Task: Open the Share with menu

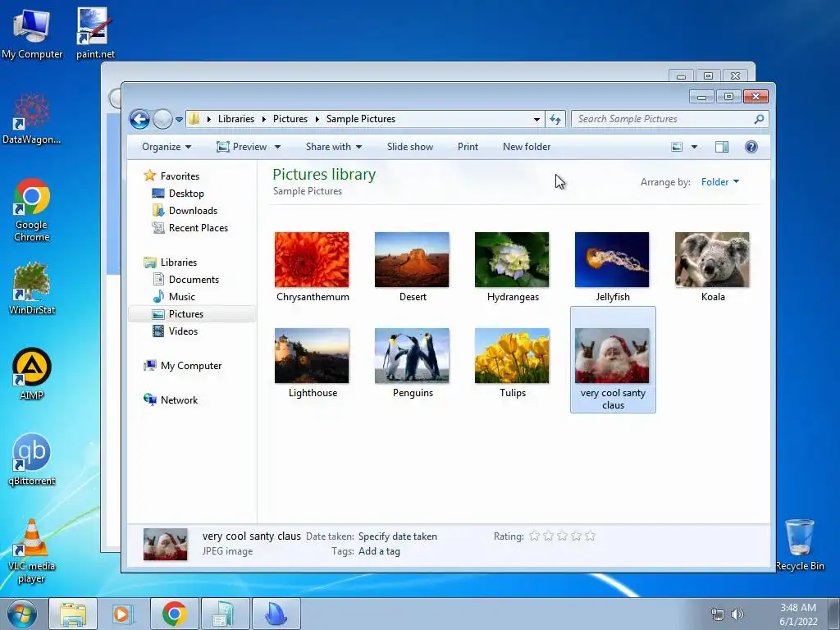Action: click(x=333, y=147)
